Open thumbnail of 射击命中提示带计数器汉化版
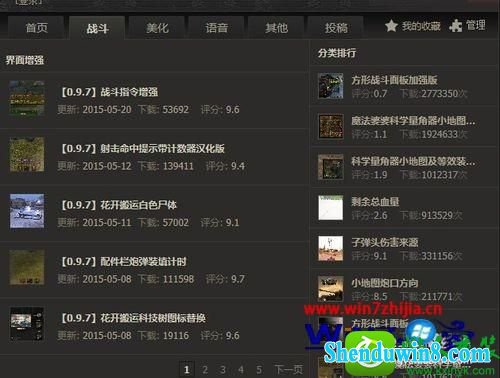 (27, 154)
